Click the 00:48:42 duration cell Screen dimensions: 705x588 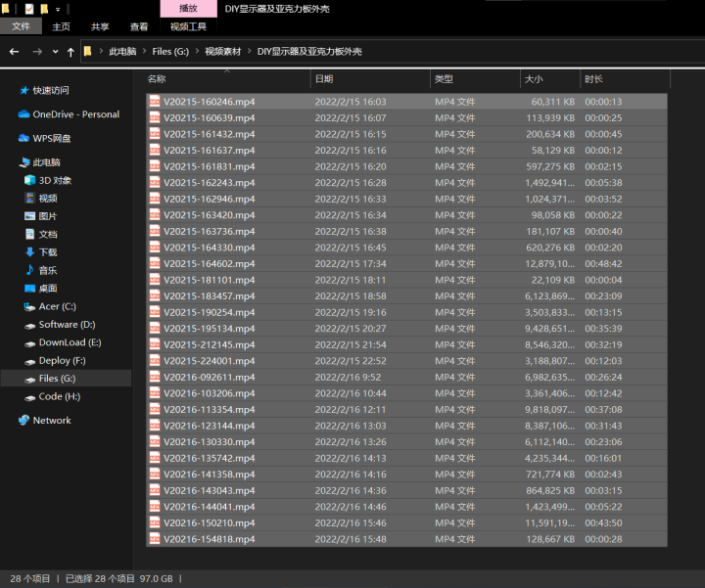[603, 264]
